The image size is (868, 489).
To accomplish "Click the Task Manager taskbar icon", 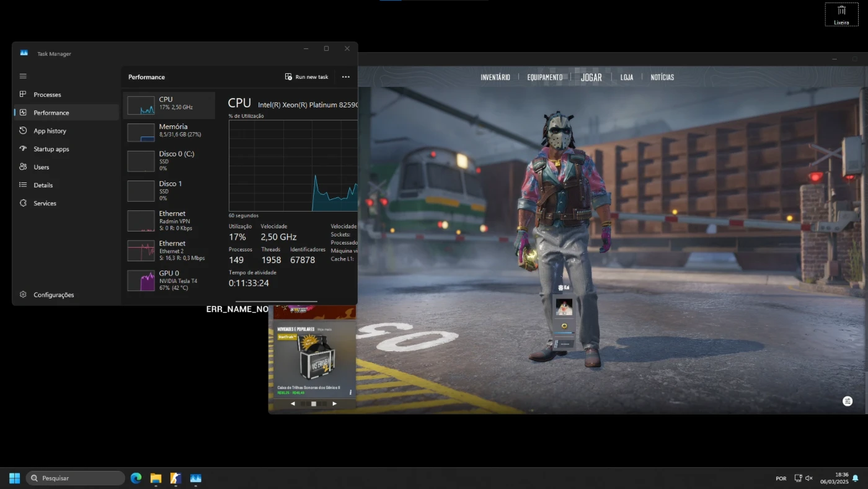I will (195, 478).
